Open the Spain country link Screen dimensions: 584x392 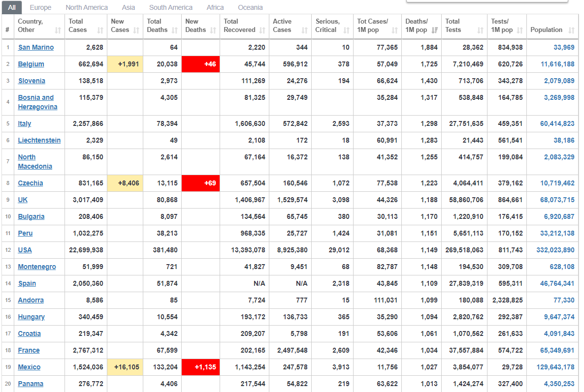[27, 283]
